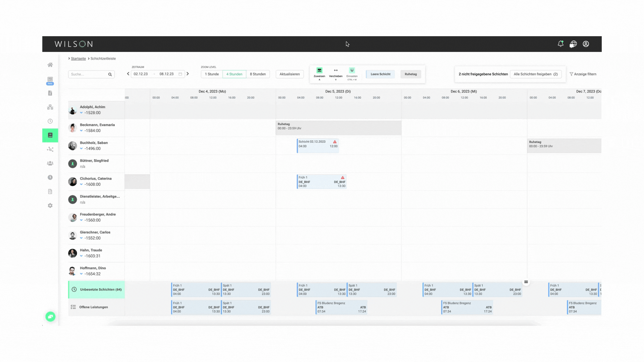Expand Buchholz, Saban hours chevron
644x362 pixels.
81,149
